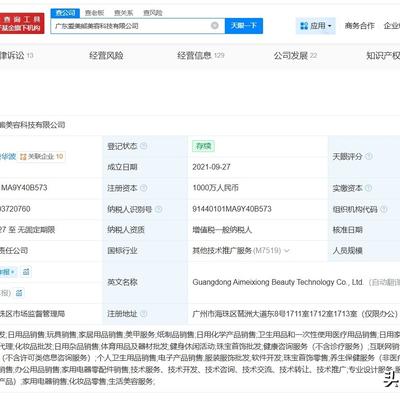Open the 经营风险 section tab

[106, 55]
